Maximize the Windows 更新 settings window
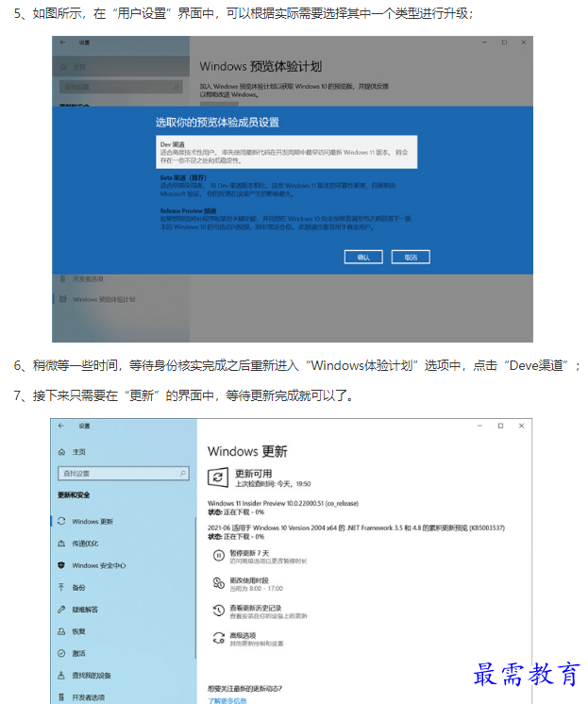The height and width of the screenshot is (704, 588). (500, 426)
